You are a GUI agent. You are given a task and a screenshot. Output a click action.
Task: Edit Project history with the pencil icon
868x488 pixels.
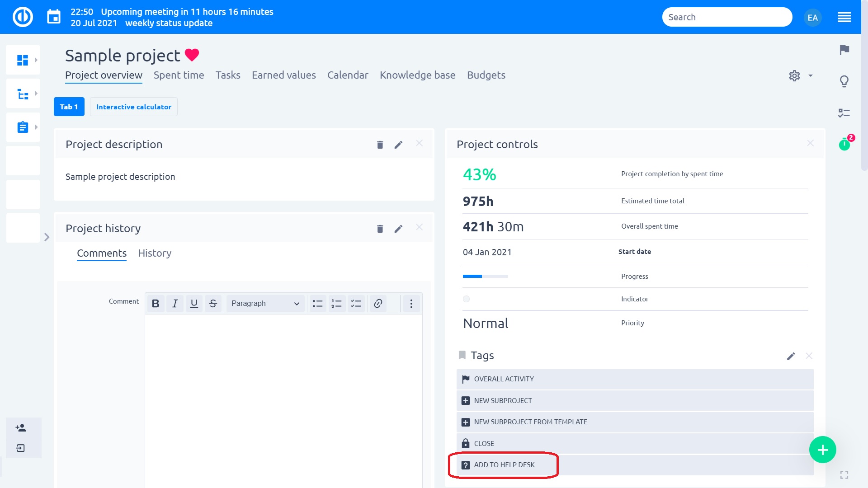pyautogui.click(x=398, y=229)
